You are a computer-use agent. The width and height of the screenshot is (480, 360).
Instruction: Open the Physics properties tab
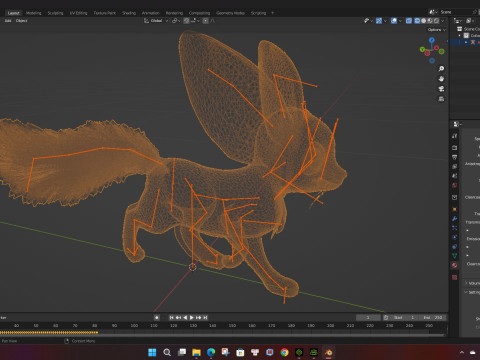[x=455, y=237]
